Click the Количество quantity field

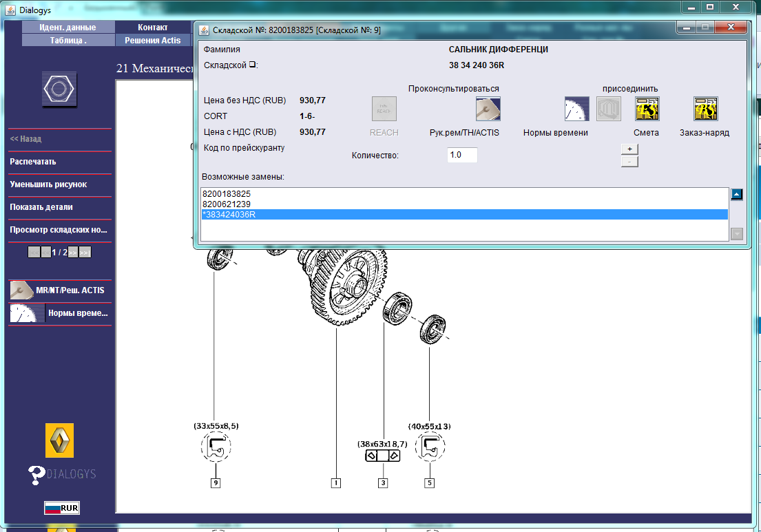click(x=462, y=155)
